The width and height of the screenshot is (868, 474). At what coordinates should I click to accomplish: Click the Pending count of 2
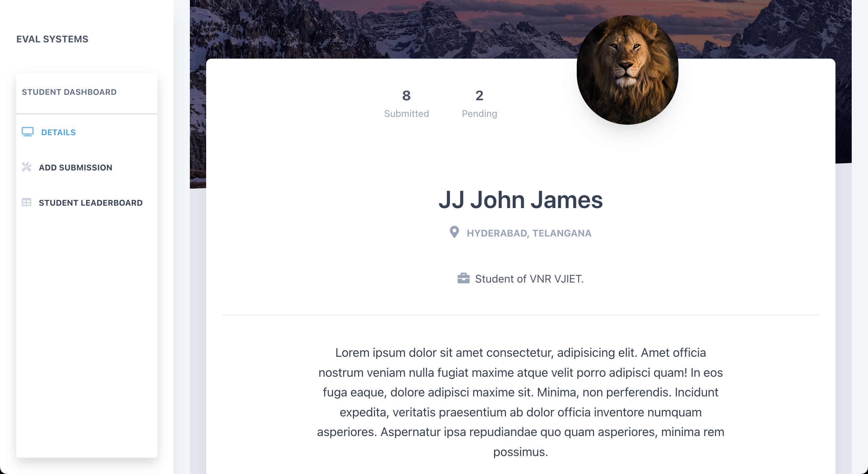coord(479,96)
